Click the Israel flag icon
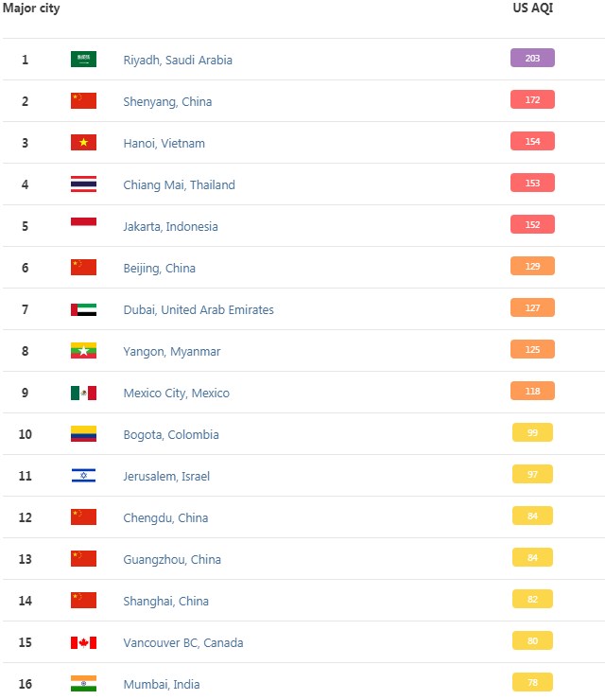 point(83,476)
